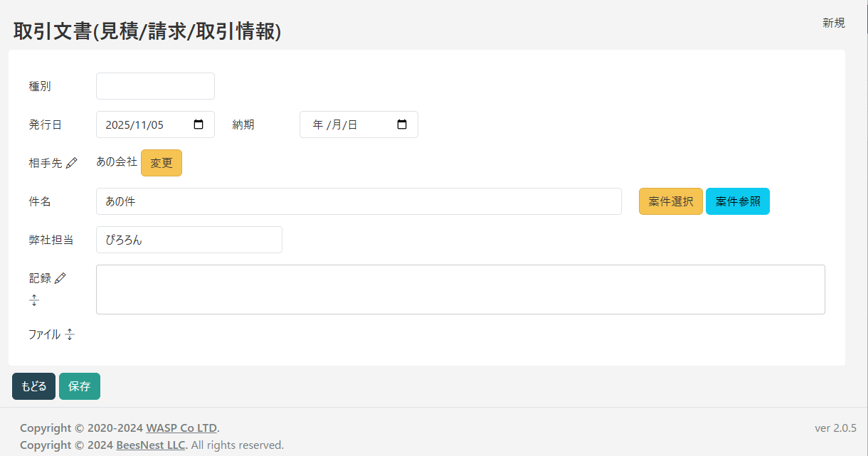The image size is (868, 456).
Task: Click the 納期 date placeholder 年/月/日
Action: pyautogui.click(x=335, y=124)
